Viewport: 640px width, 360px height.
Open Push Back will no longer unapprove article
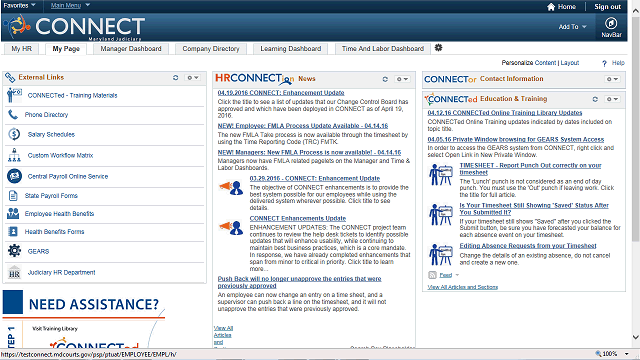tap(299, 282)
